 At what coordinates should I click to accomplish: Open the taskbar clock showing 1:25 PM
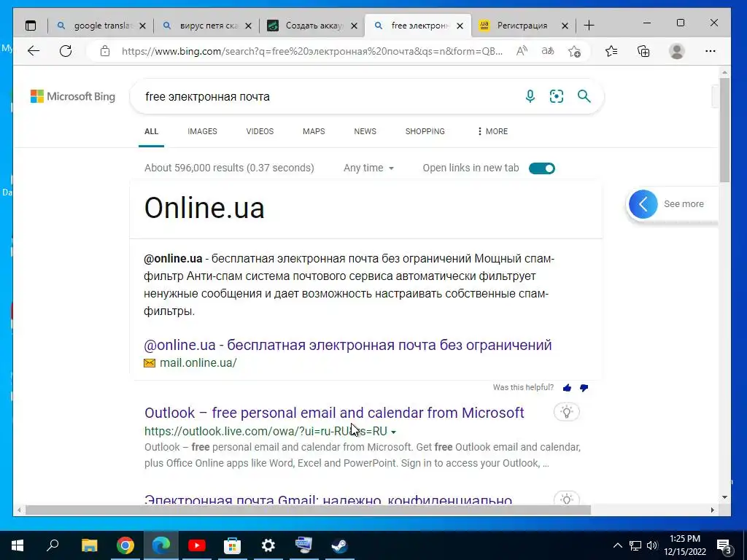pos(685,545)
